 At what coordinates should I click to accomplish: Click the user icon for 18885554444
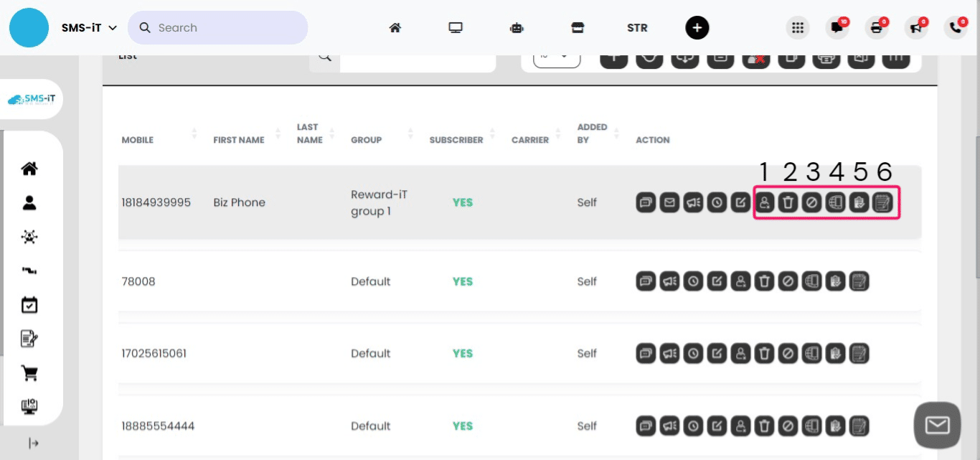coord(740,426)
